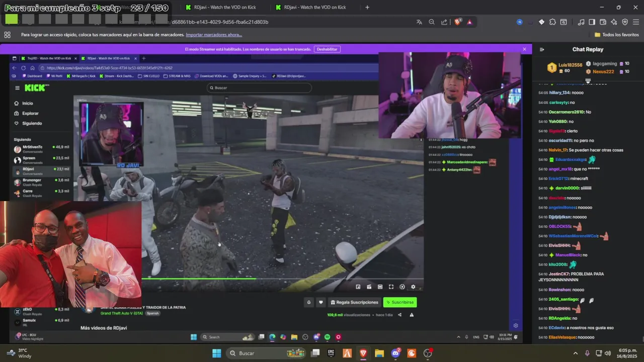
Task: Open the Leo AI sparkle icon
Action: (x=614, y=22)
